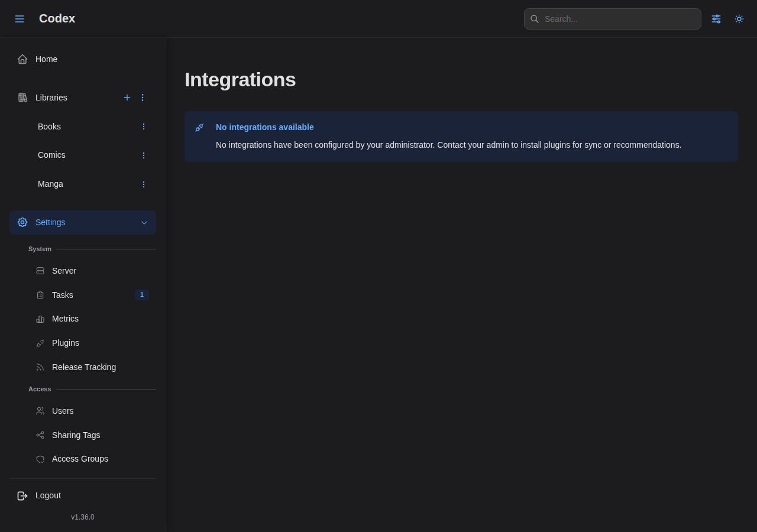757x532 pixels.
Task: Select the Settings menu item
Action: click(x=83, y=222)
